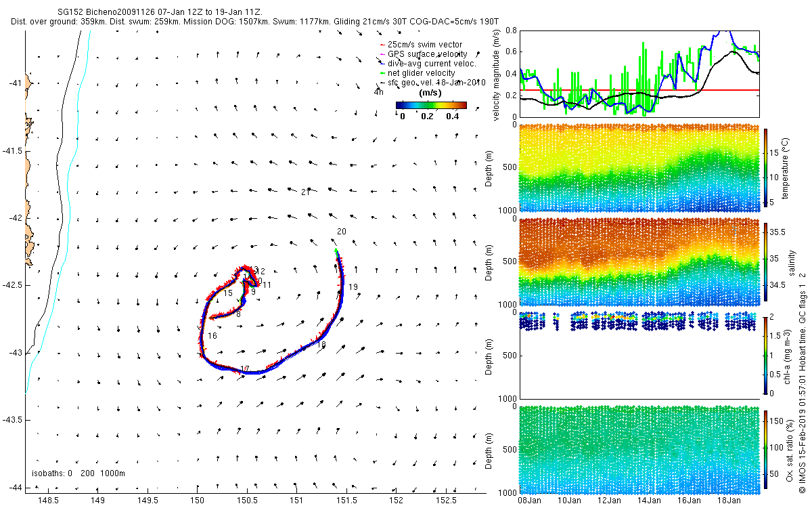The height and width of the screenshot is (508, 812).
Task: Click the '16Jan' date tick
Action: click(689, 500)
